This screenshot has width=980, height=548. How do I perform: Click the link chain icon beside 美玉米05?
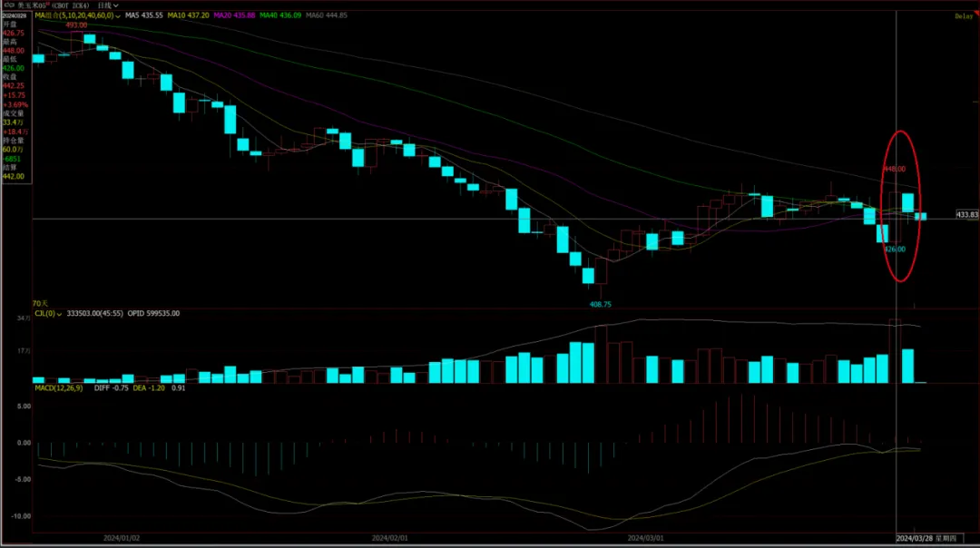tap(9, 5)
